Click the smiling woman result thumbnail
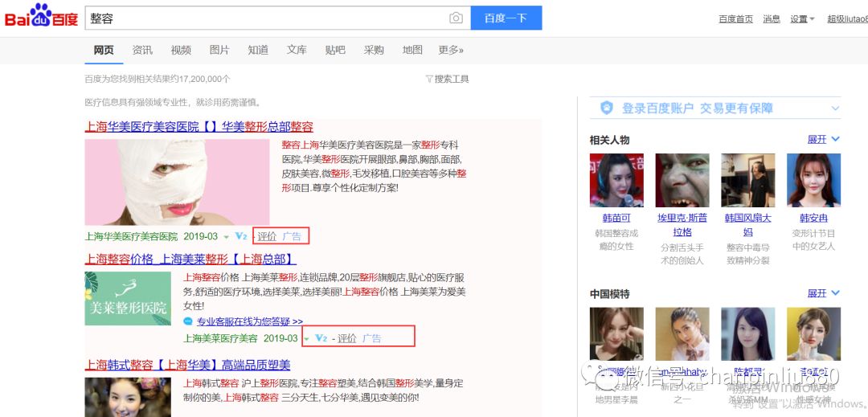Screen dimensions: 868x417 [128, 397]
